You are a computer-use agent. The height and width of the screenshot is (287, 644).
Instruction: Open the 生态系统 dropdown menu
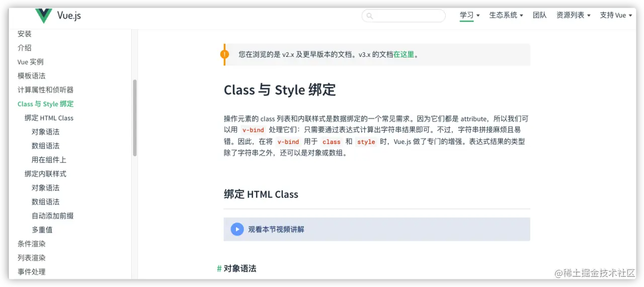pos(506,15)
